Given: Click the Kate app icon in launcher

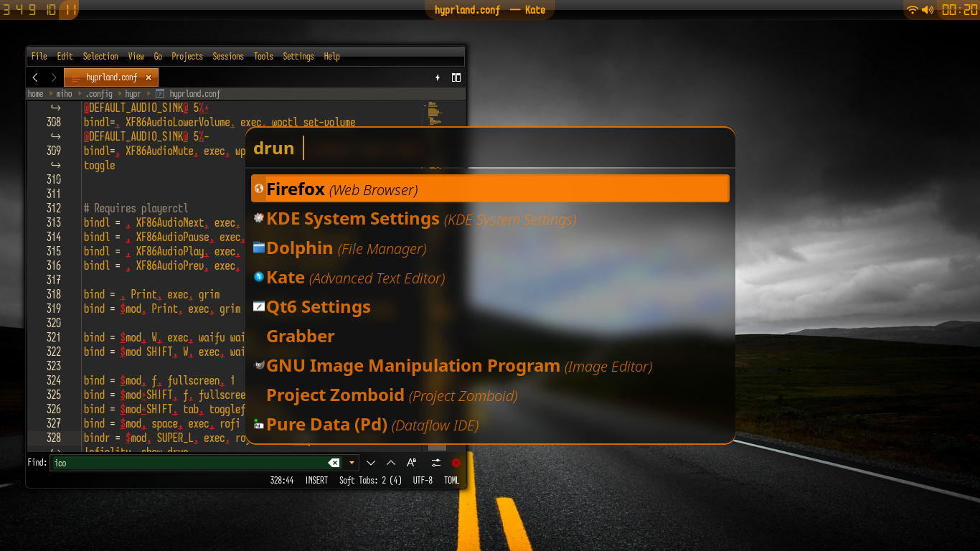Looking at the screenshot, I should (x=259, y=277).
